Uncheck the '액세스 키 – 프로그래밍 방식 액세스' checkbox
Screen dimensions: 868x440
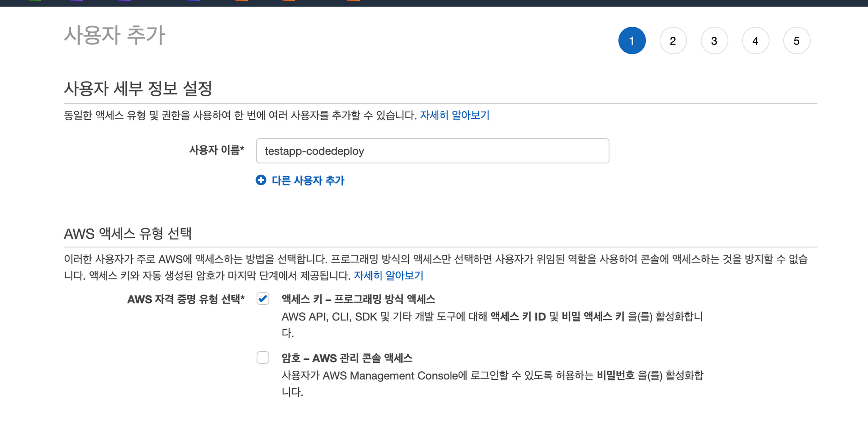[x=263, y=299]
